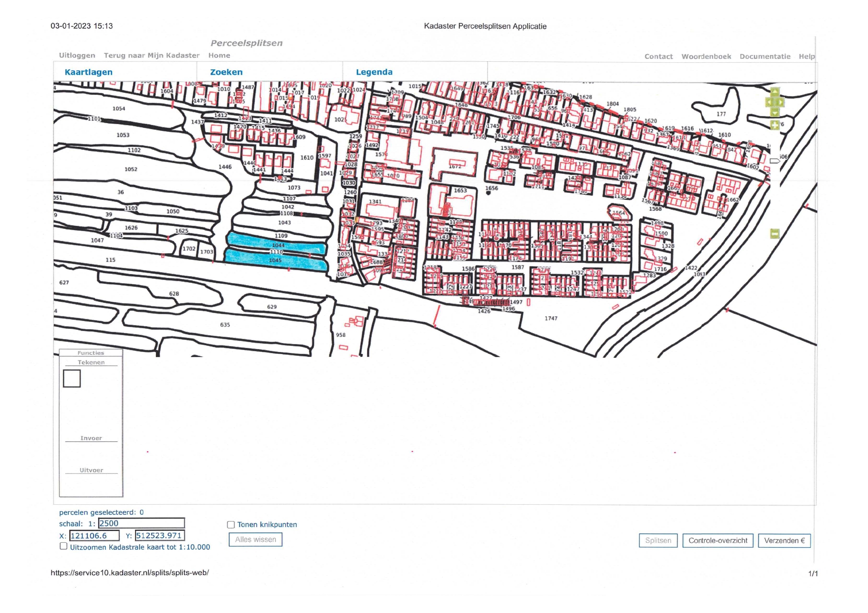Open the Zoeken panel
Screen dimensions: 868x613
pos(226,72)
